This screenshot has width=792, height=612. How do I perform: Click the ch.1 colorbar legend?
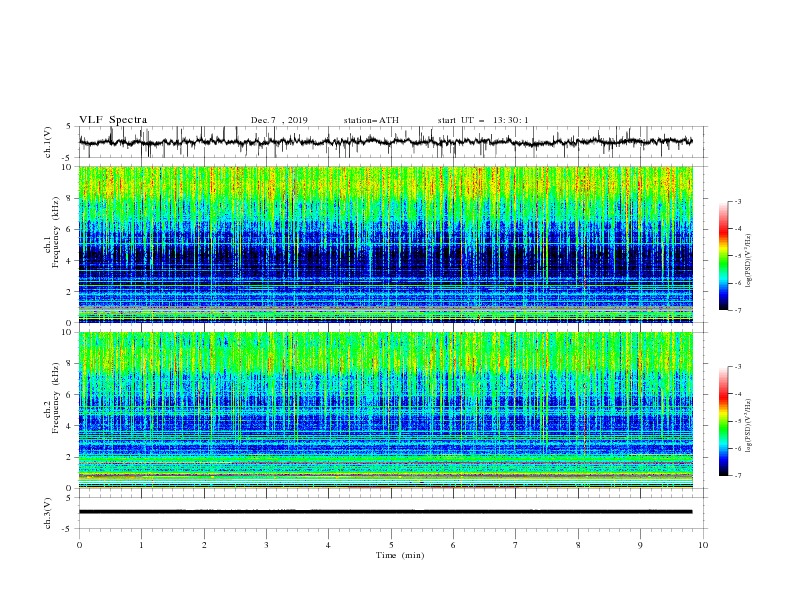[x=724, y=256]
